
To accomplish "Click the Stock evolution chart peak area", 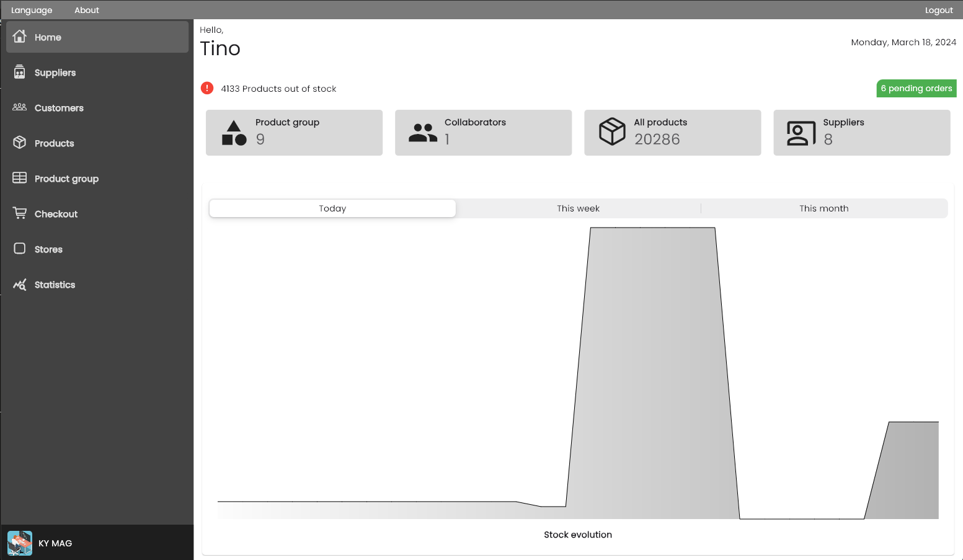I will (652, 372).
